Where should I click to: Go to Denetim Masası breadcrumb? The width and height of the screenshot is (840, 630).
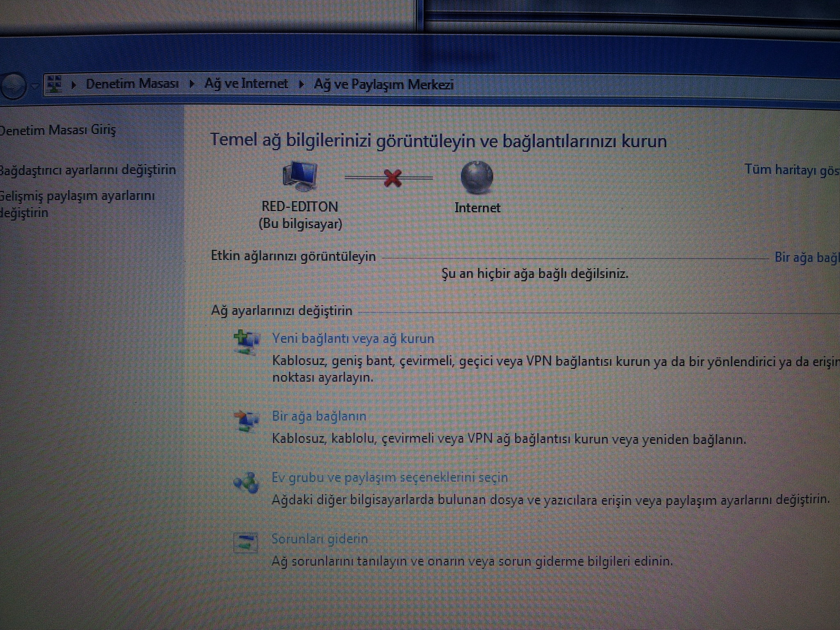coord(132,84)
